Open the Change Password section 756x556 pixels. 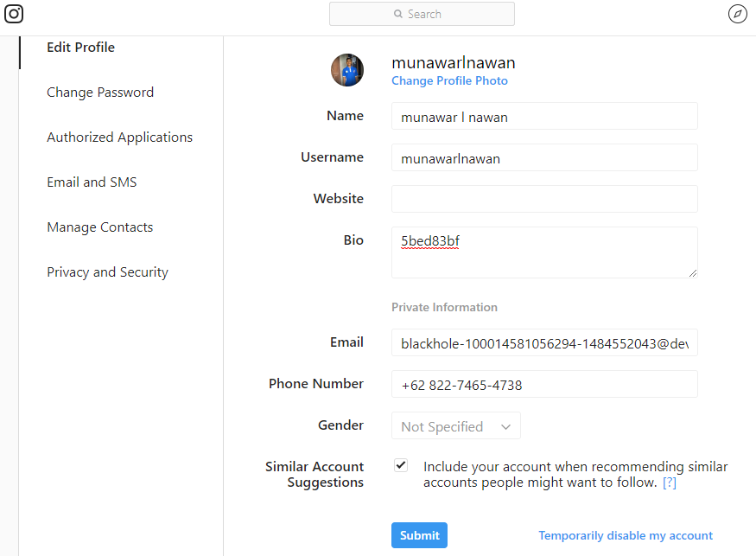click(100, 93)
